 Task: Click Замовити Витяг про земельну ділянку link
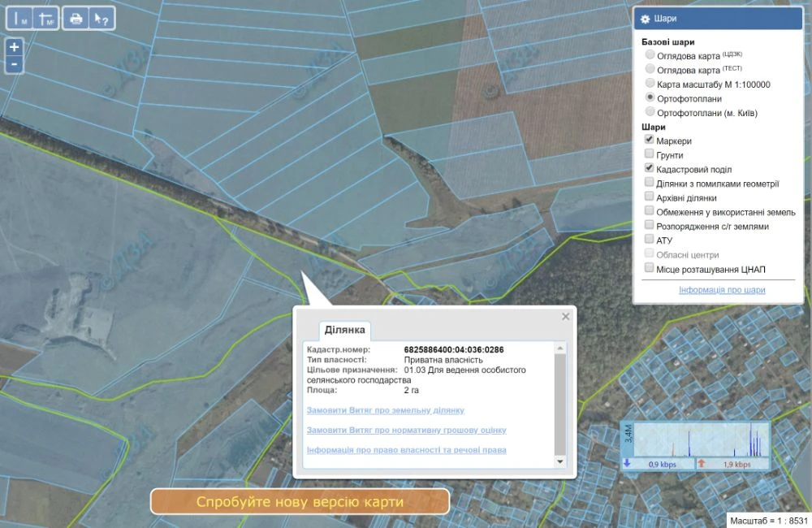pos(385,410)
